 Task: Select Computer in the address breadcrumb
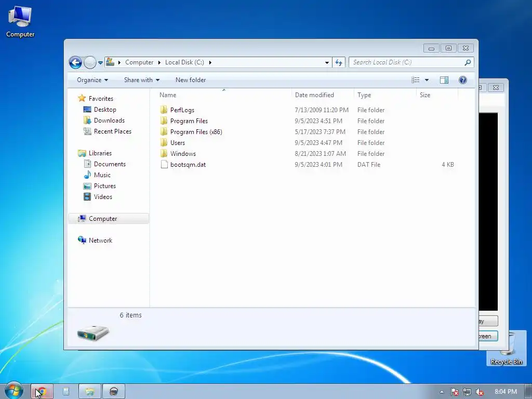click(x=139, y=62)
